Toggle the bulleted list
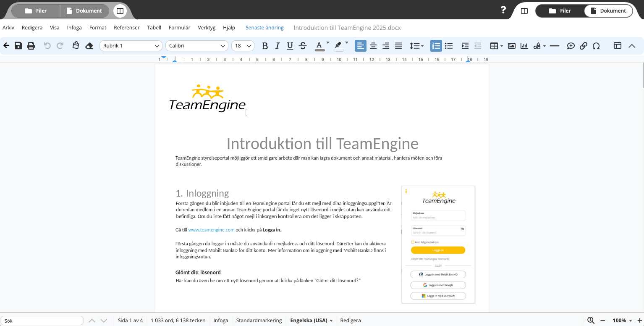644x326 pixels. point(449,46)
